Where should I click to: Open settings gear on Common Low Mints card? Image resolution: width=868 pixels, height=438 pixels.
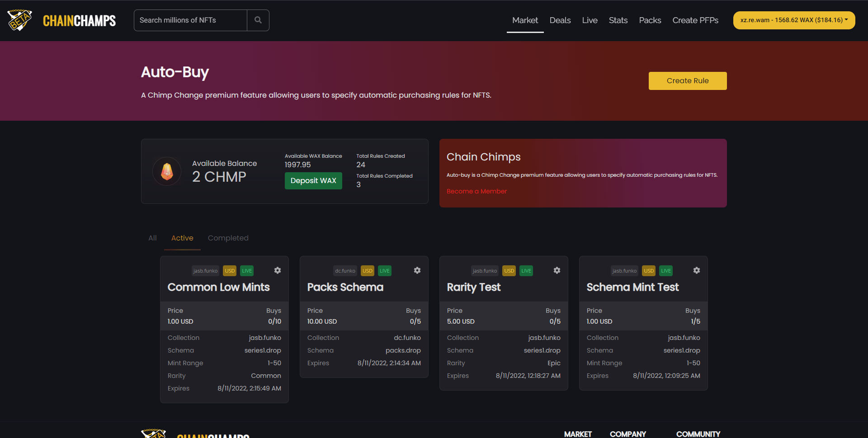[x=278, y=270]
